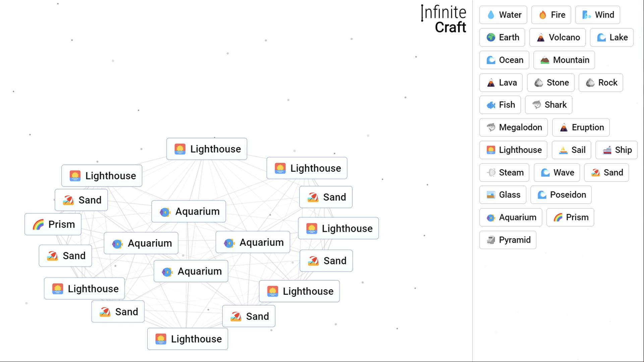
Task: Click the Volcano icon in sidebar
Action: coord(541,38)
